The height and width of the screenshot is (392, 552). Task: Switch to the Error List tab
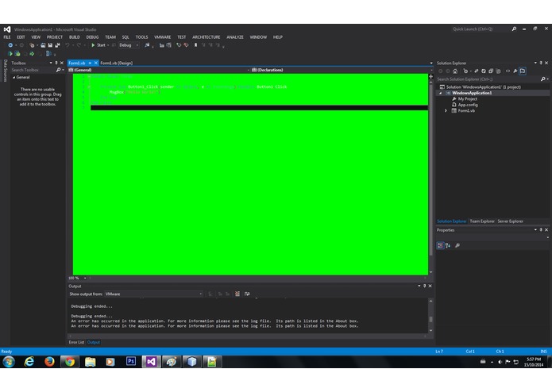(76, 342)
